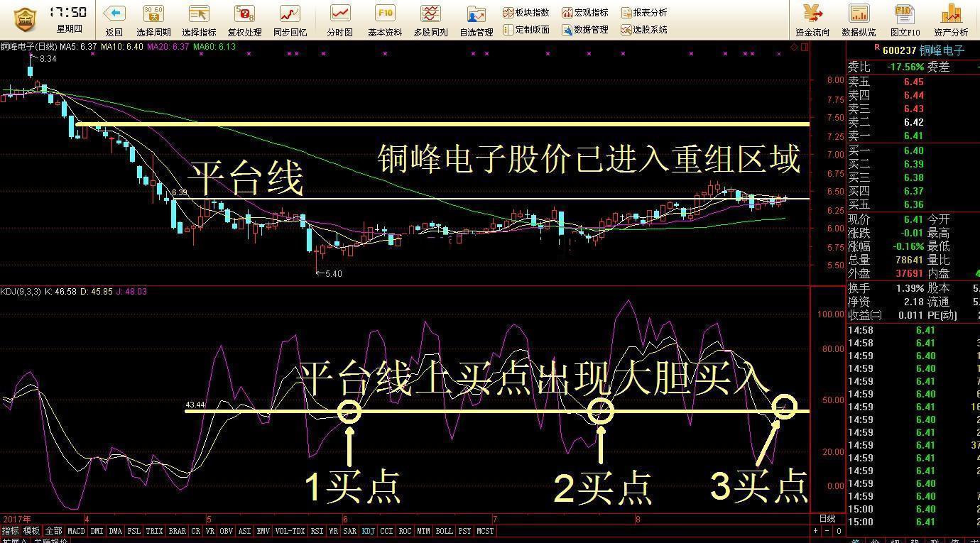The image size is (980, 543).
Task: Click the 600237 stock code header
Action: [898, 50]
